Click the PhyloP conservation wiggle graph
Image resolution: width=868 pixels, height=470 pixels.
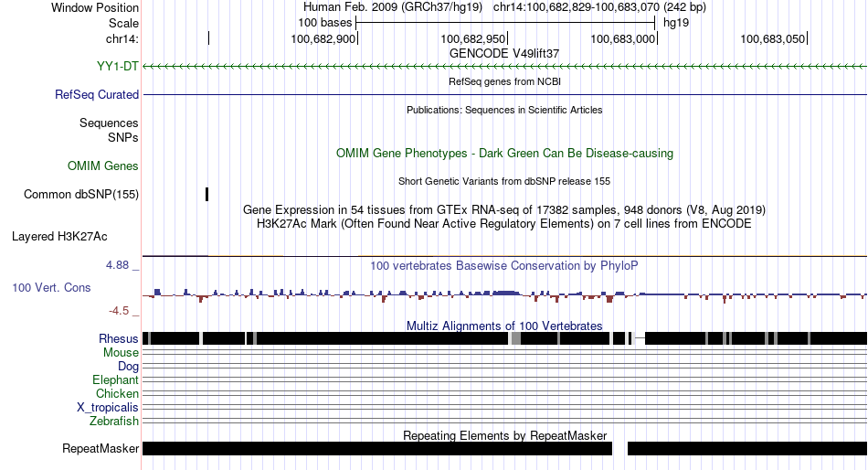point(504,295)
